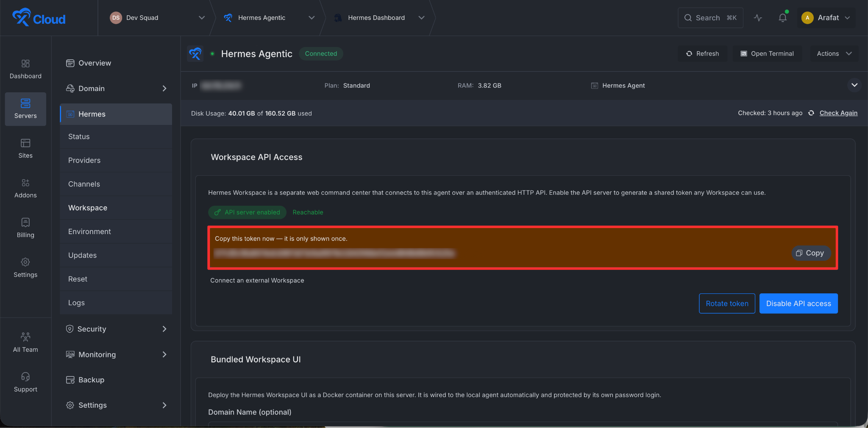Open the Logs submenu item
Viewport: 868px width, 428px height.
click(116, 303)
